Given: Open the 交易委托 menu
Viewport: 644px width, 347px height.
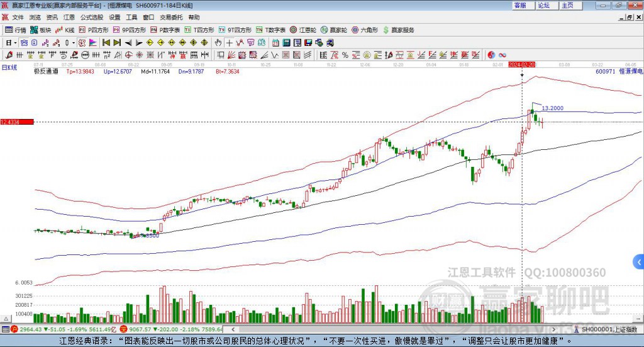Looking at the screenshot, I should (x=171, y=17).
